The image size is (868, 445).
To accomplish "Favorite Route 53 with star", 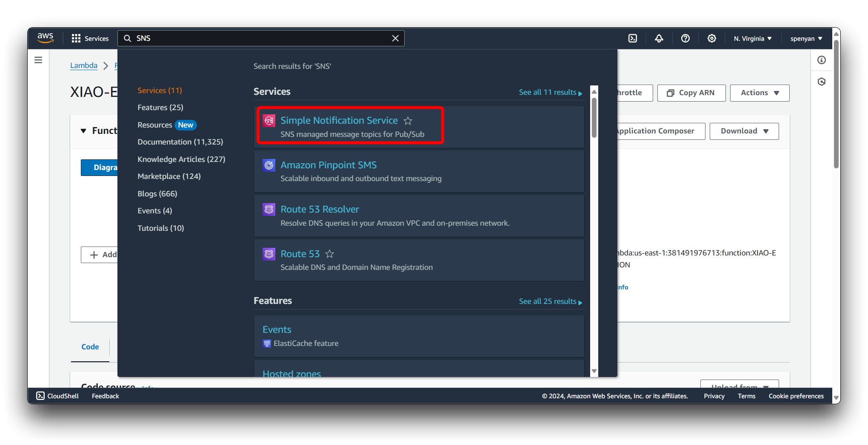I will (x=329, y=254).
